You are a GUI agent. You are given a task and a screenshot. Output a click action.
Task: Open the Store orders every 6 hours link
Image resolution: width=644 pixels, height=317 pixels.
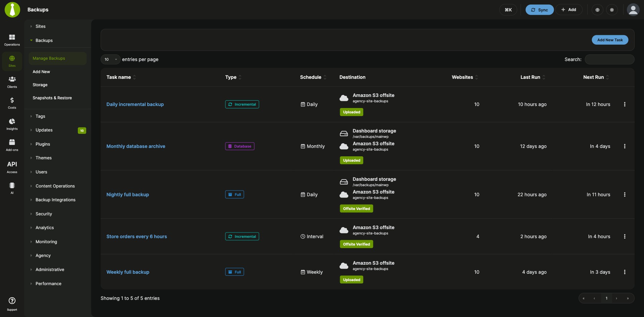point(137,236)
